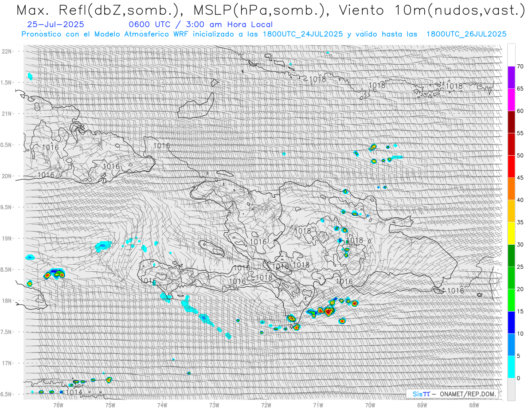Select '0600 UTC / 3:00 am Hora Local'
Screen dimensions: 532x411
click(x=200, y=25)
